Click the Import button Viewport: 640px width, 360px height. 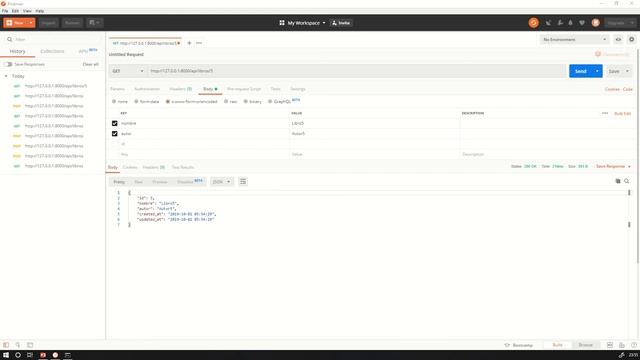pyautogui.click(x=48, y=23)
